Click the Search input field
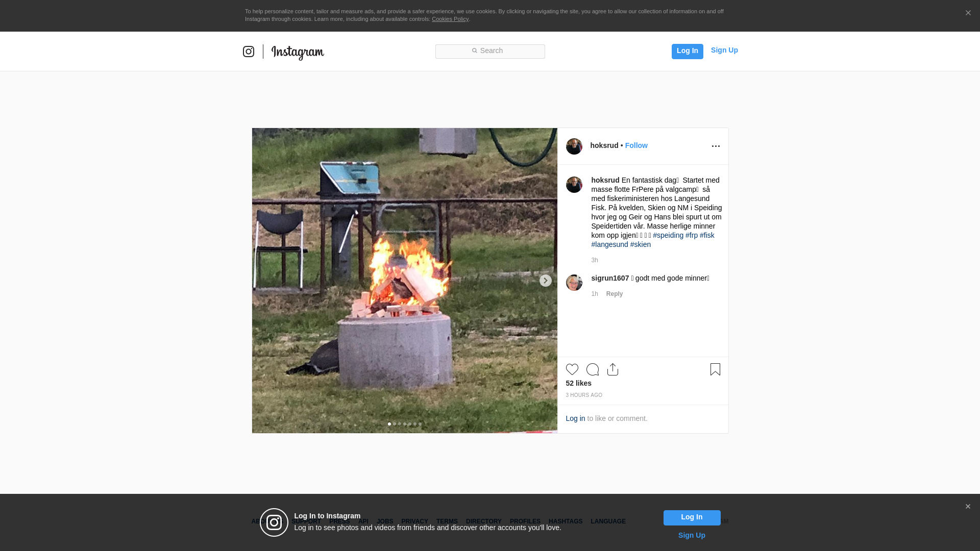This screenshot has width=980, height=551. (490, 52)
